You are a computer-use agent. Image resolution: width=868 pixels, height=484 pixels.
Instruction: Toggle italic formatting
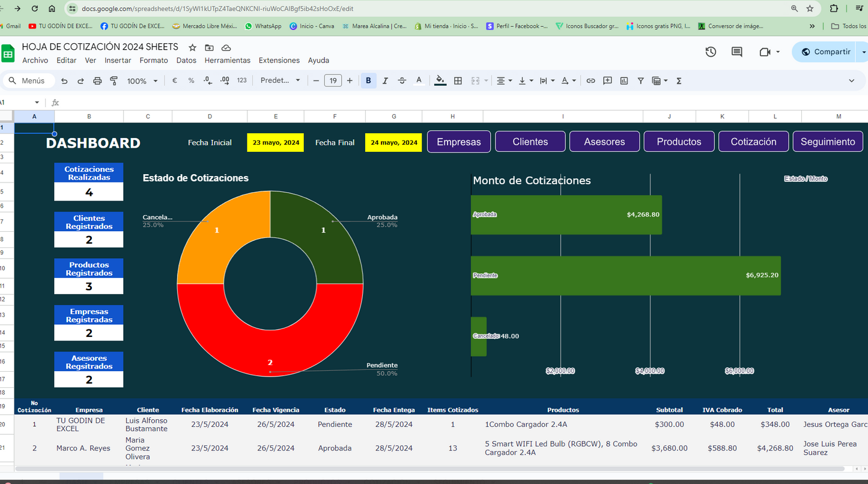[x=385, y=80]
